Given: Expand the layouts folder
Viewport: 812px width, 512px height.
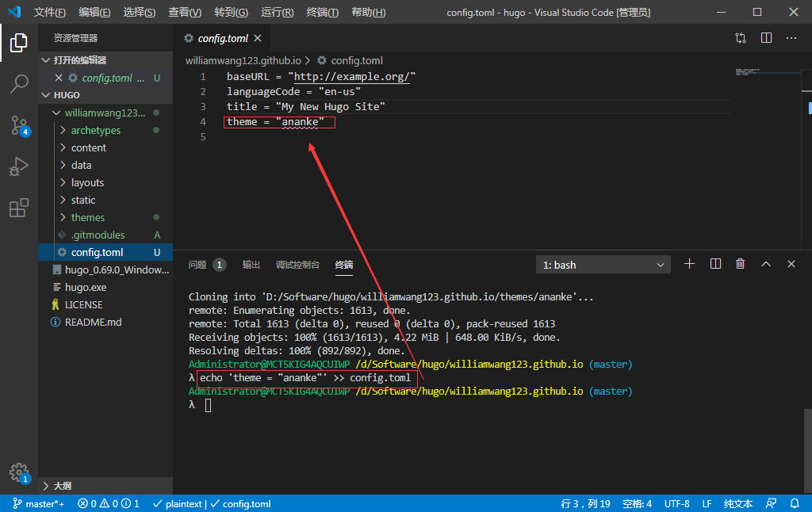Looking at the screenshot, I should (x=63, y=183).
